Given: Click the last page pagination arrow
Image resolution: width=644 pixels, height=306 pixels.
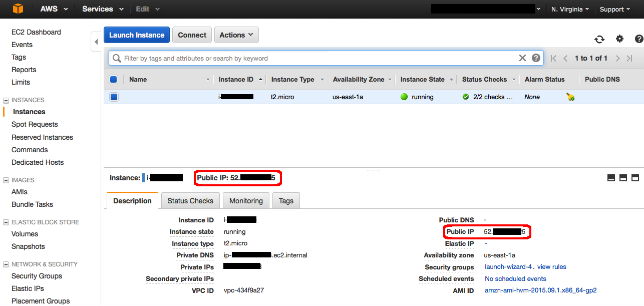Looking at the screenshot, I should click(x=630, y=58).
